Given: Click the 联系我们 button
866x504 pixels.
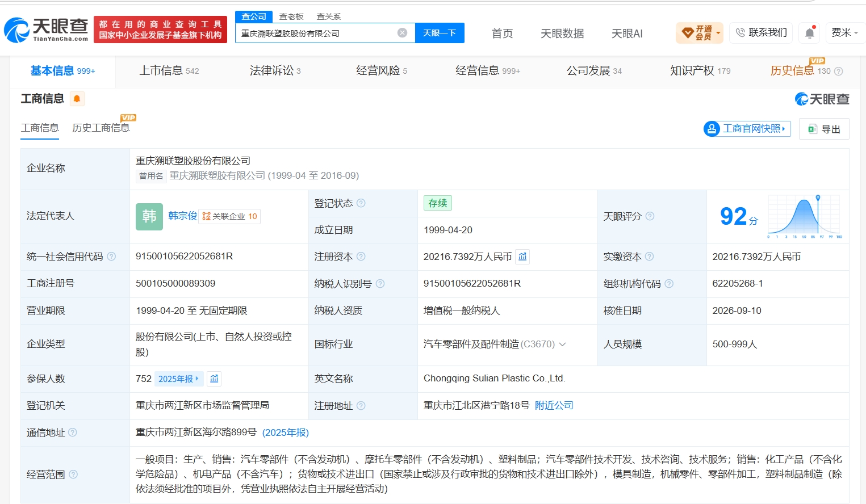Looking at the screenshot, I should pos(762,33).
